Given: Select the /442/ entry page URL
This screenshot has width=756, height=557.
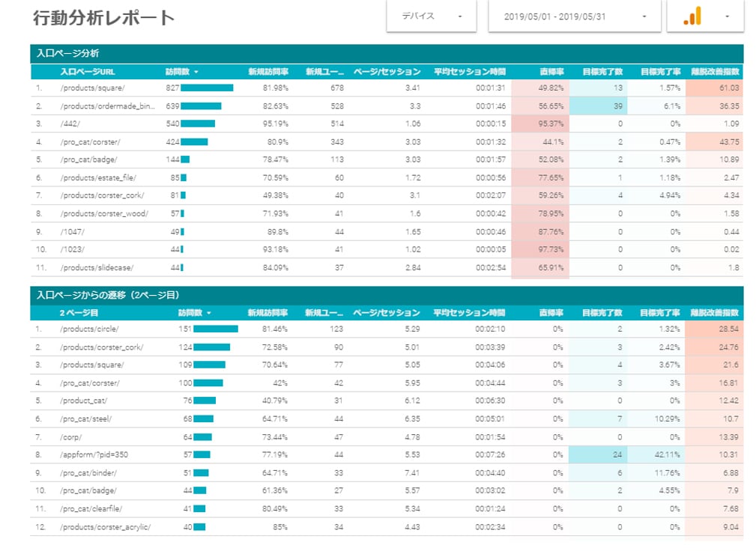Looking at the screenshot, I should tap(70, 124).
